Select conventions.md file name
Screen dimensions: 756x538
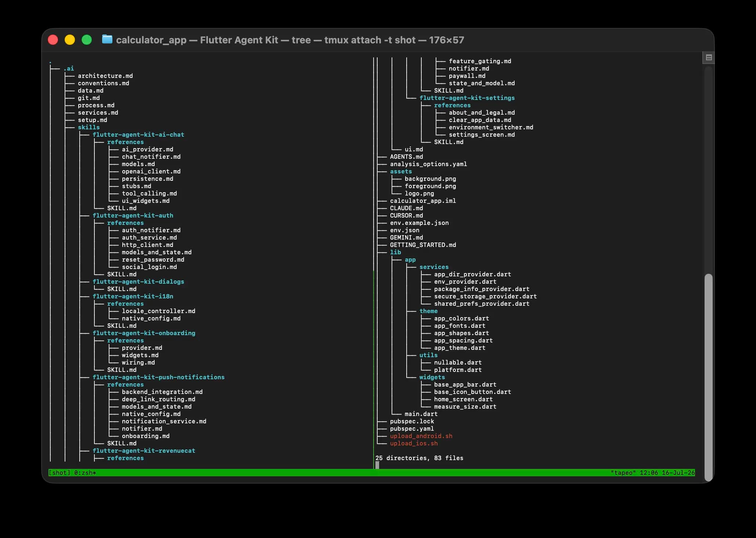(x=104, y=83)
